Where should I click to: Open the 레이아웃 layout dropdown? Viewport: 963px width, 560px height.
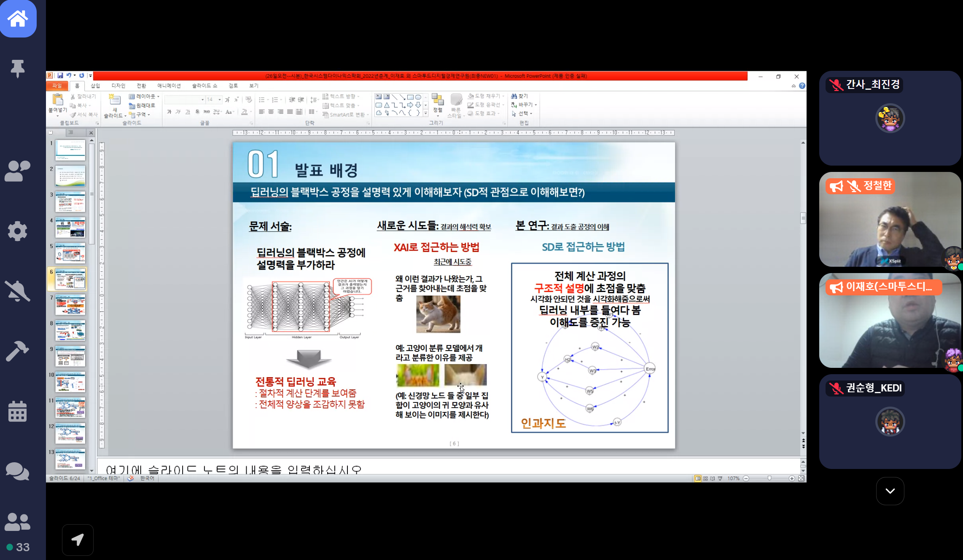[144, 96]
